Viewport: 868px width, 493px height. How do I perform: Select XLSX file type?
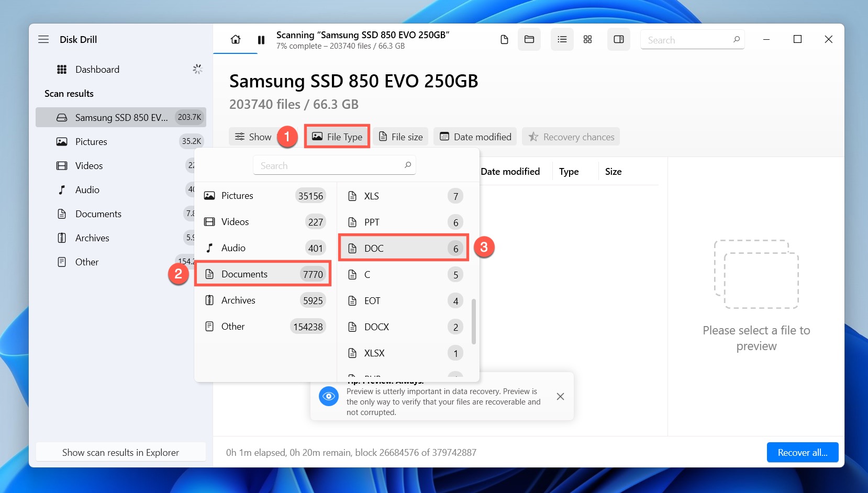tap(404, 353)
